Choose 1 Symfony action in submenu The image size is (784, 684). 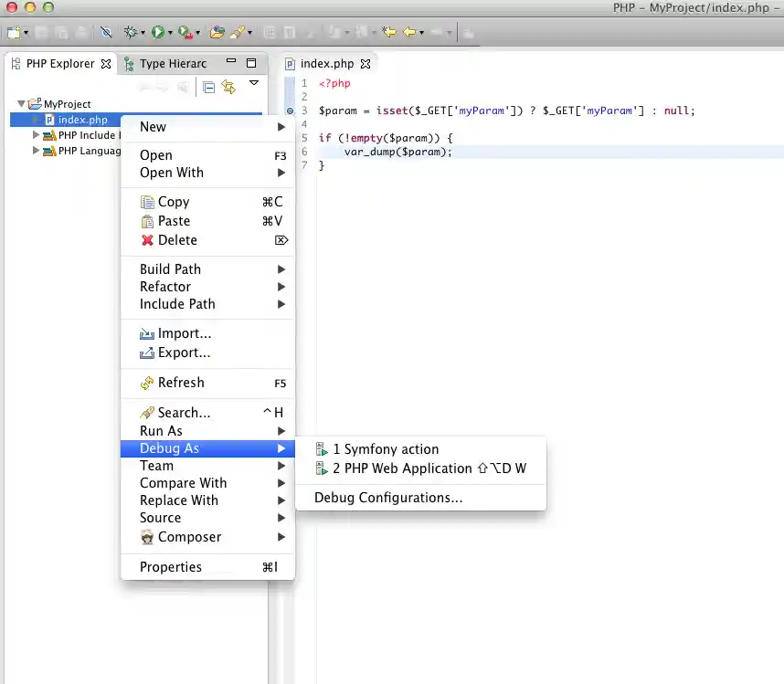pos(386,449)
